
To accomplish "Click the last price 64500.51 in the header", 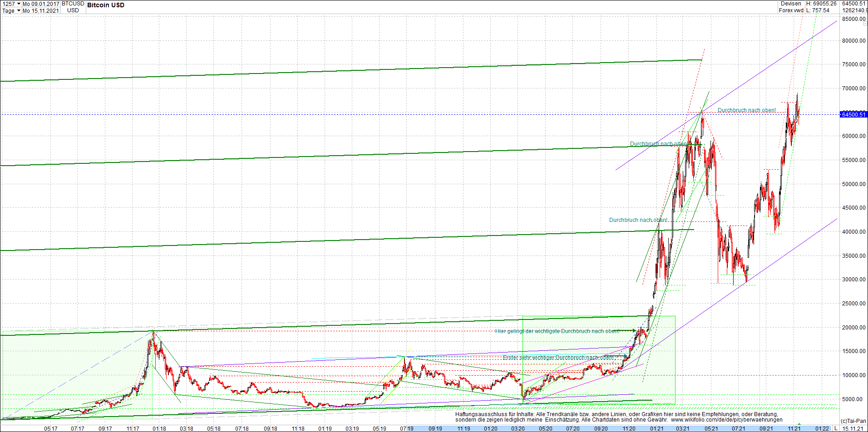I will pos(854,4).
